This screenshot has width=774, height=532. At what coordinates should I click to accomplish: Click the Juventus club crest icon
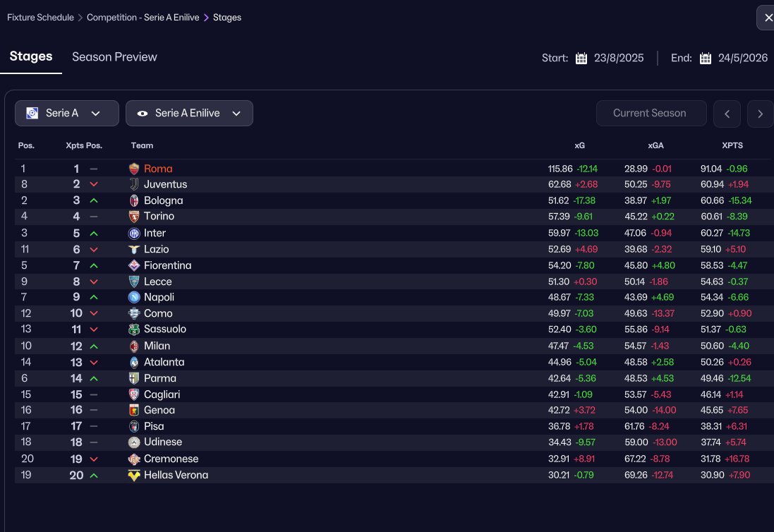pyautogui.click(x=134, y=184)
